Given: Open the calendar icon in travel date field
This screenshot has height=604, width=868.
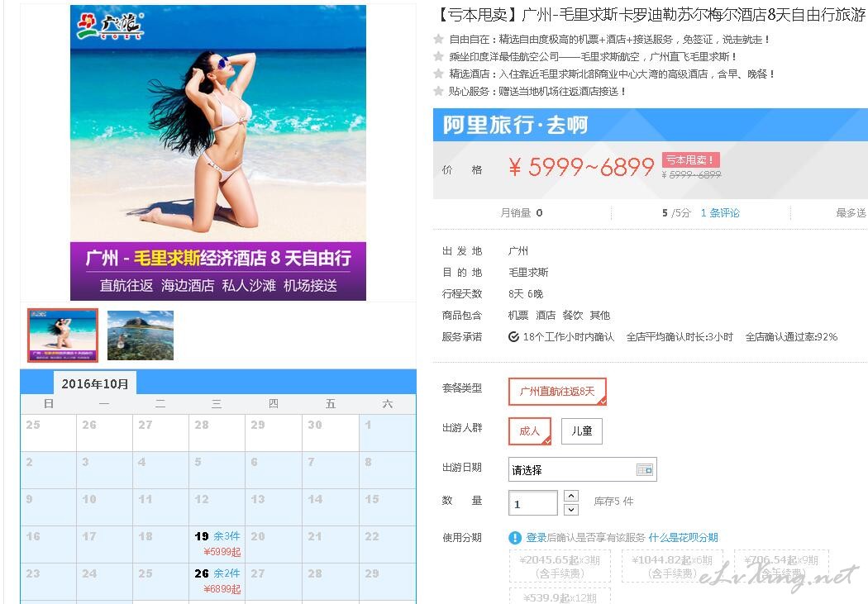Looking at the screenshot, I should [x=645, y=469].
